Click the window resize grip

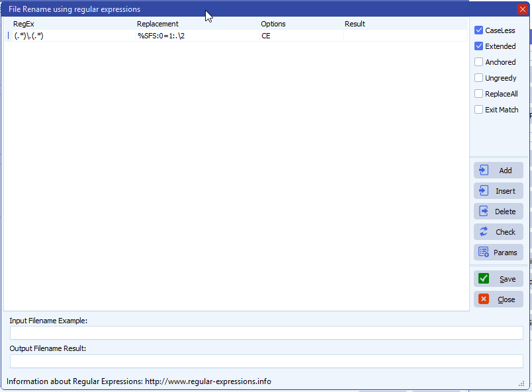point(521,383)
